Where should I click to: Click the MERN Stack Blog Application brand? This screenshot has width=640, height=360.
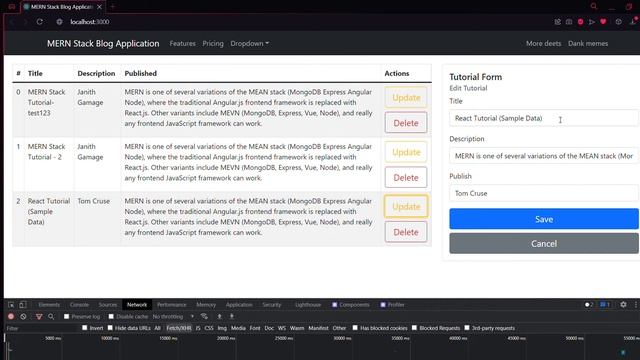(103, 43)
